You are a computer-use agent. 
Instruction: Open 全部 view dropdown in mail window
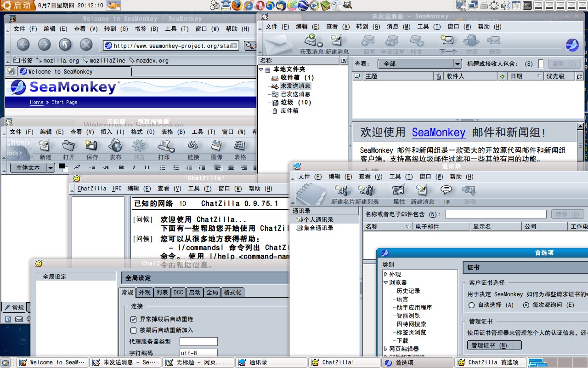[419, 64]
